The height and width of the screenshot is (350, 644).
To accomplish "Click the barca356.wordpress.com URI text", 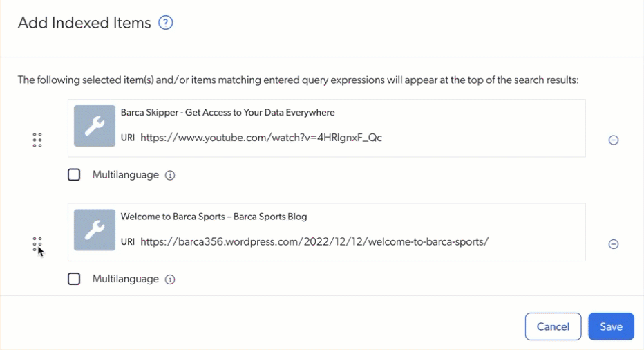I will pos(314,241).
